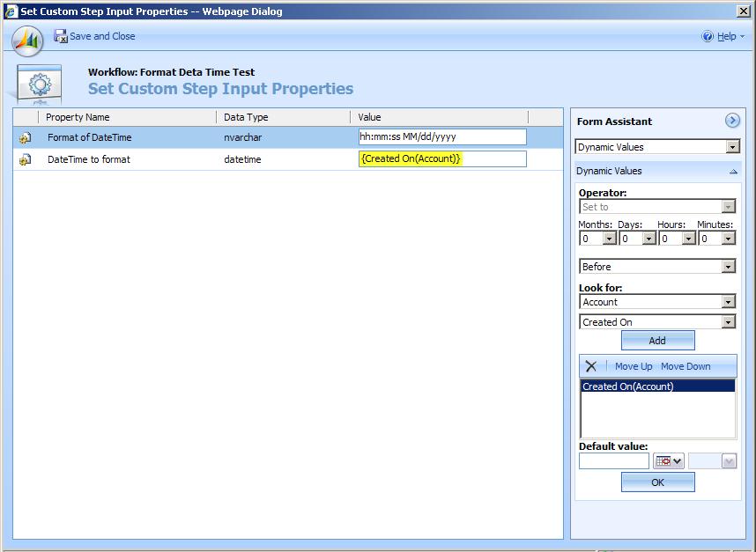Open the Default value calendar picker icon
Screen dimensions: 756x552
pyautogui.click(x=669, y=461)
